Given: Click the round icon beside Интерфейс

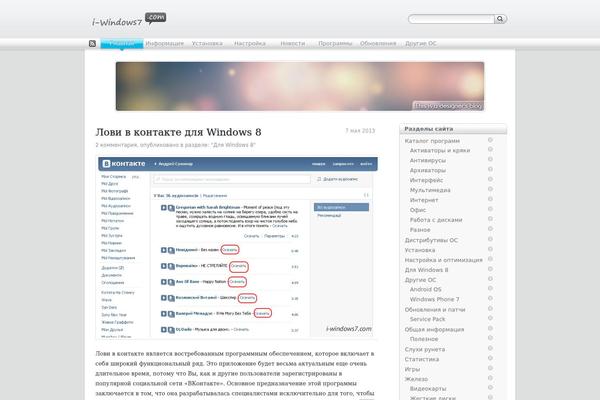Looking at the screenshot, I should (x=490, y=179).
